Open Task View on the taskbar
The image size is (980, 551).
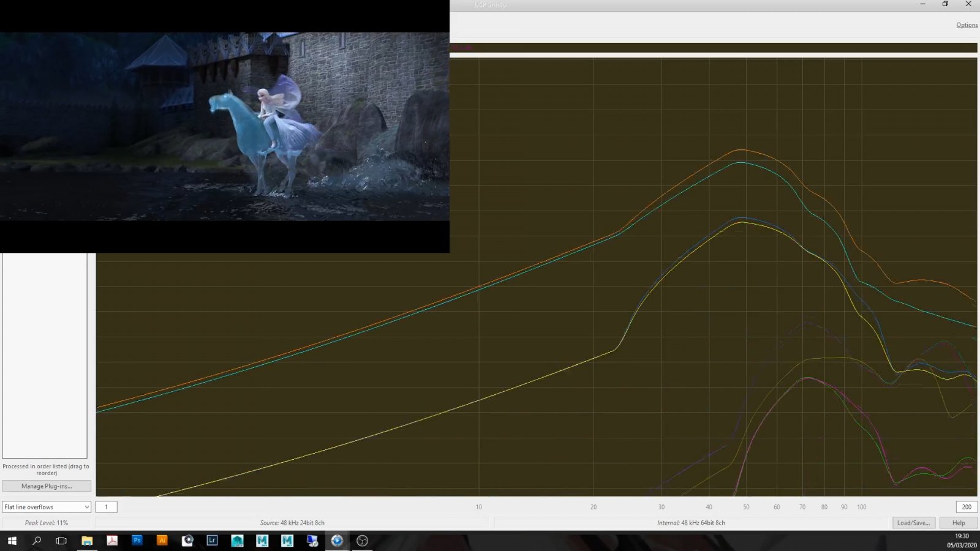[61, 541]
